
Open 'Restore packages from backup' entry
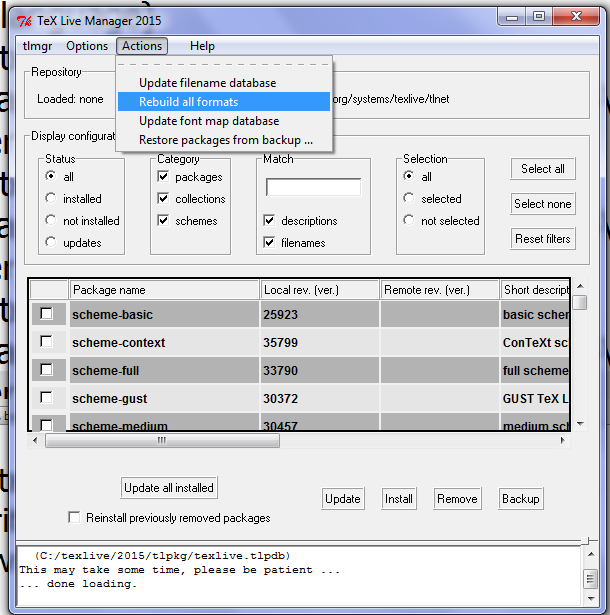[x=225, y=140]
